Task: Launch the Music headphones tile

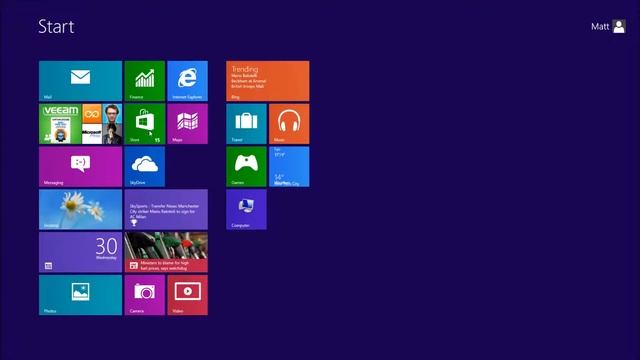Action: click(x=289, y=124)
